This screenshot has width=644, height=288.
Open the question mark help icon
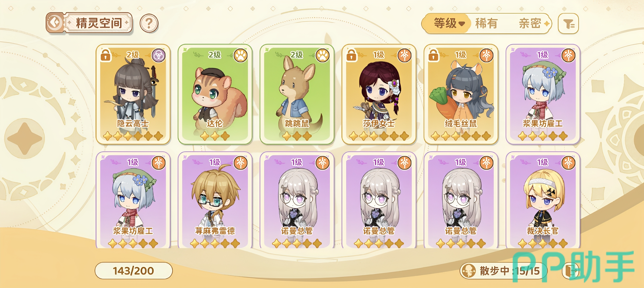click(149, 23)
